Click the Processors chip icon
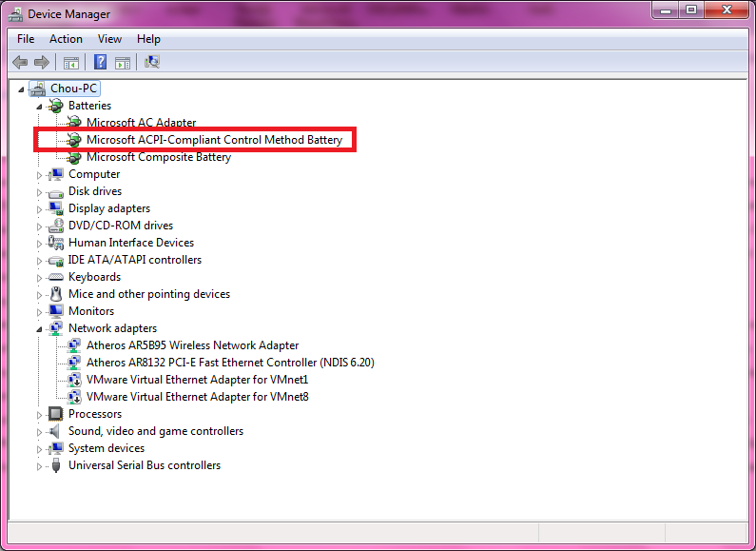Viewport: 756px width, 551px height. click(56, 414)
